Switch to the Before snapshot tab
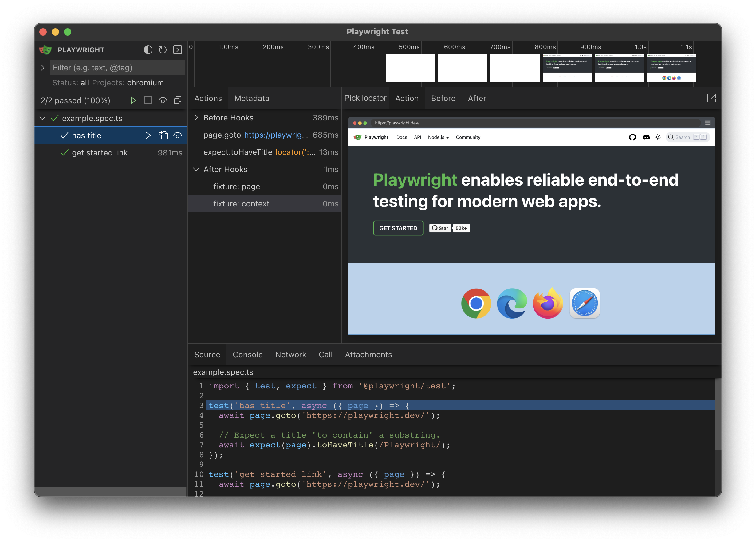 pos(443,98)
